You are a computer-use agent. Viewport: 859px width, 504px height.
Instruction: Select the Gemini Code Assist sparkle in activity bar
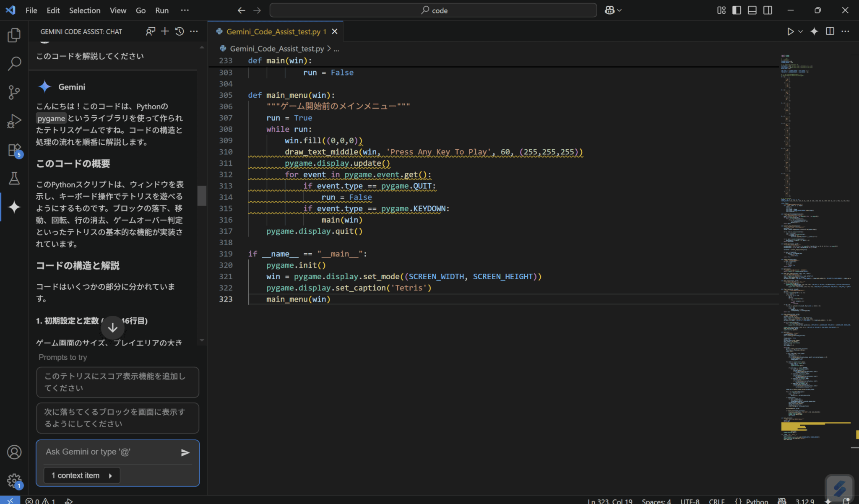point(14,207)
